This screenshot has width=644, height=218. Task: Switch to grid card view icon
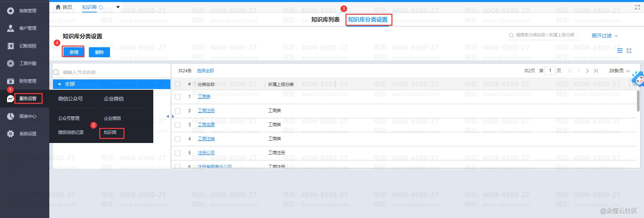[629, 51]
